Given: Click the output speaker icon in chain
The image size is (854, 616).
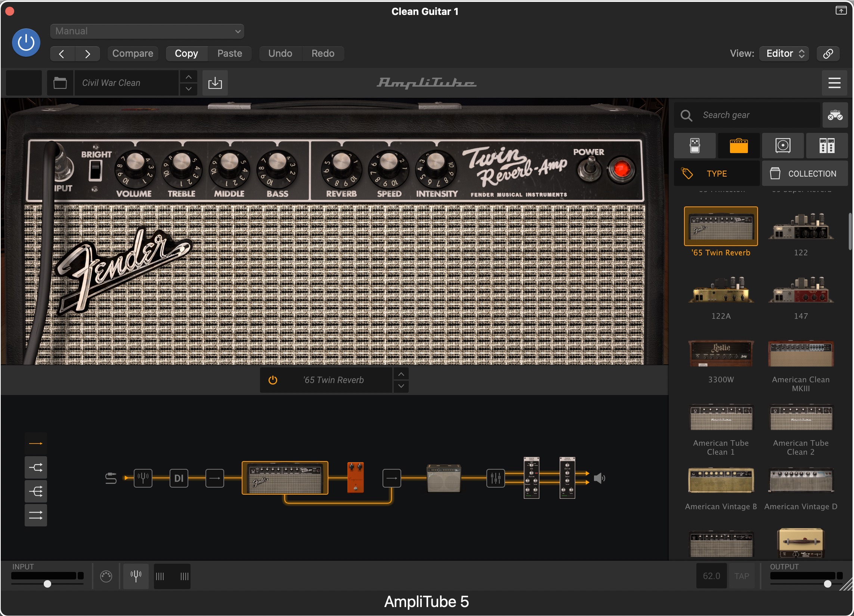Looking at the screenshot, I should (x=600, y=478).
